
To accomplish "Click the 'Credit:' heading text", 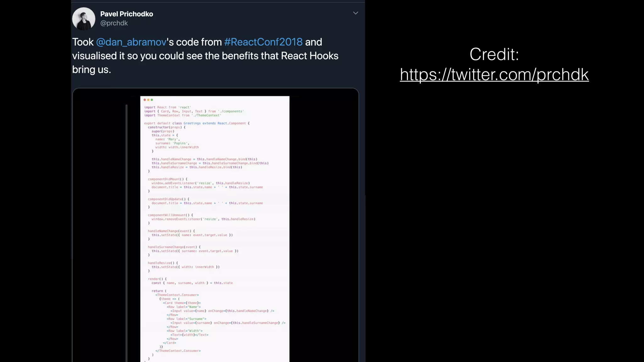I will [x=494, y=54].
